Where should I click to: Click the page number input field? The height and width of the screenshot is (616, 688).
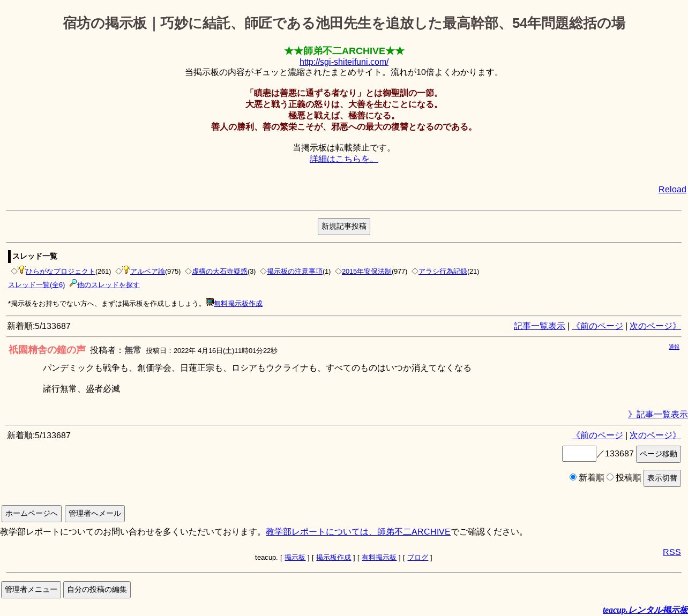pos(579,454)
